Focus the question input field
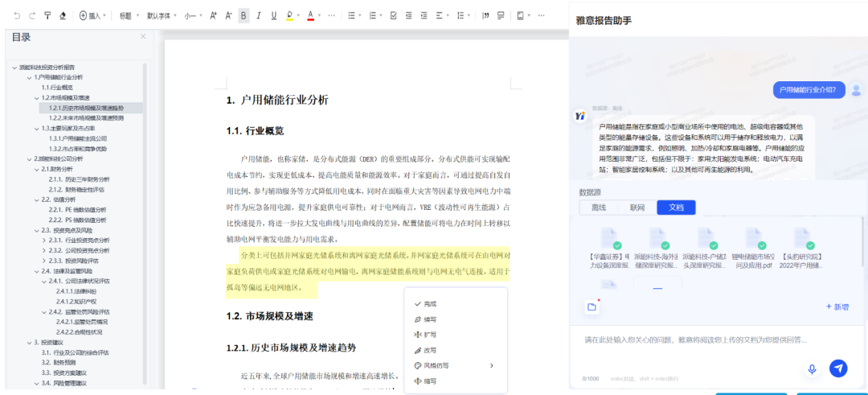 tap(717, 340)
